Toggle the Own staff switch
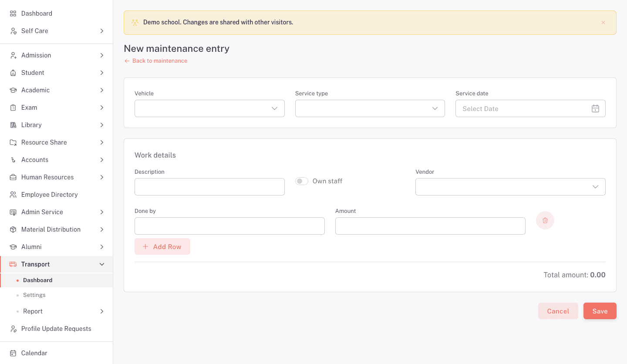 [x=302, y=181]
